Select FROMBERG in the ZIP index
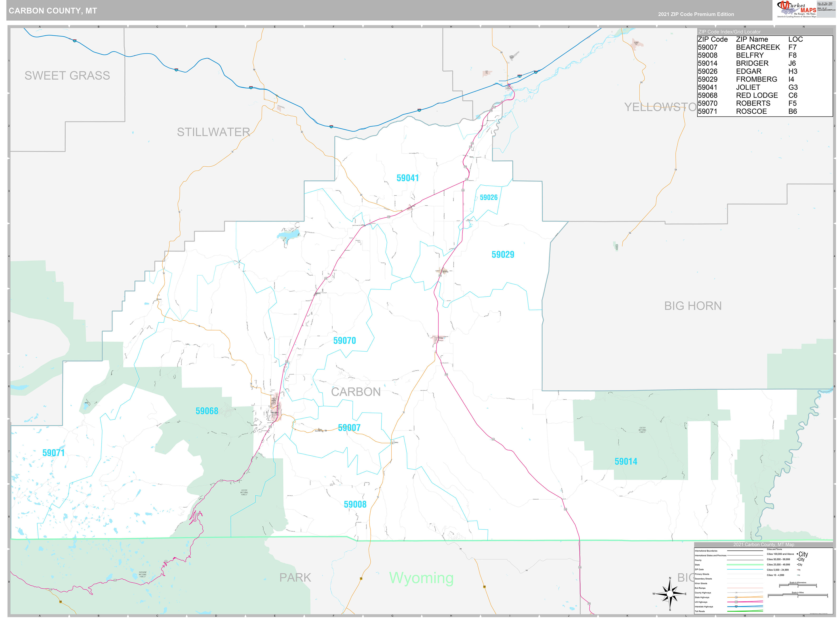The height and width of the screenshot is (618, 840). [756, 79]
